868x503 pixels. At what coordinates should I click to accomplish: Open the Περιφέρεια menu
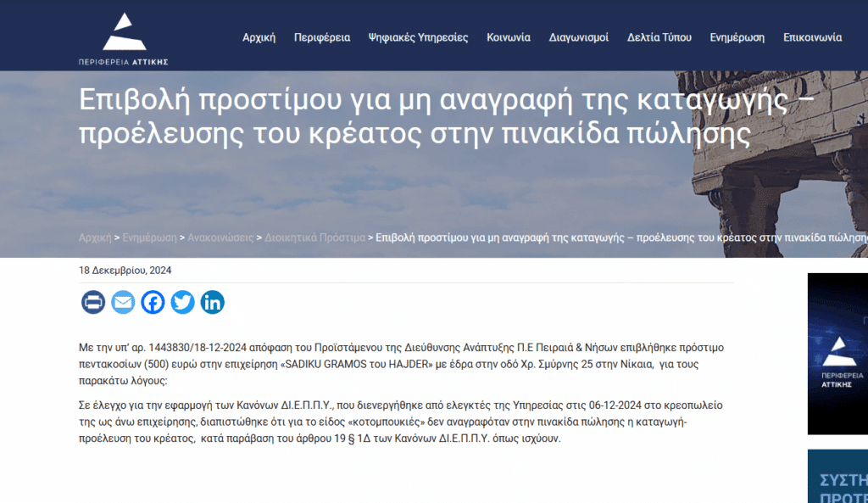pos(321,37)
